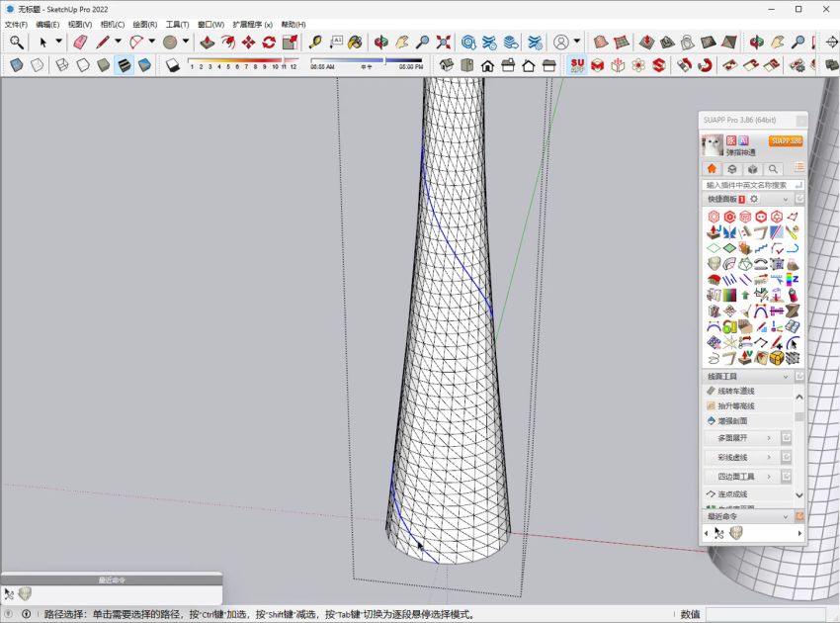This screenshot has width=840, height=623.
Task: Collapse the 最近命令 section in SUAPP panel
Action: coord(786,517)
